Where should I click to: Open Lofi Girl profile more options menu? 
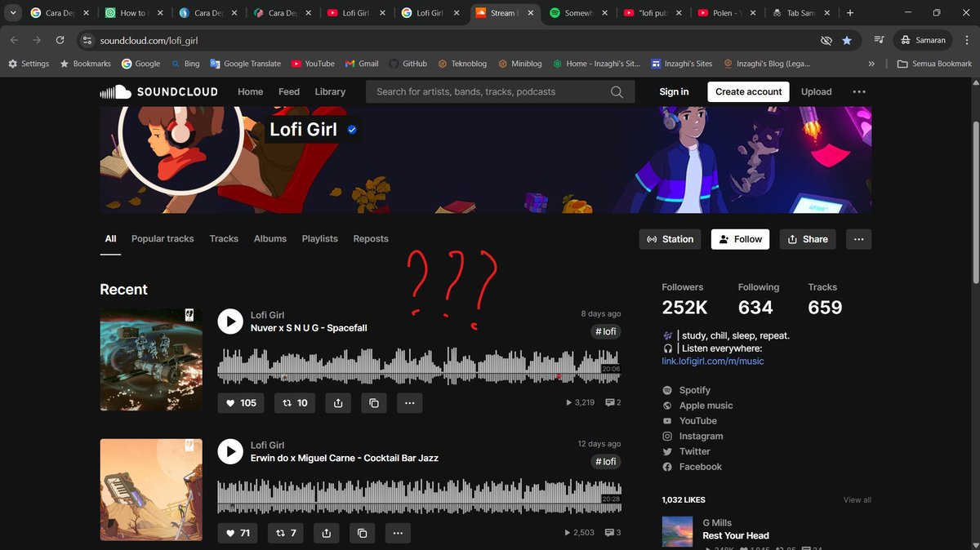pos(858,239)
